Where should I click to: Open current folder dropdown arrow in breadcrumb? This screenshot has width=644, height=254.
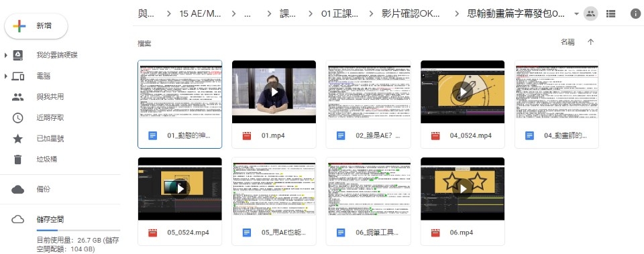576,14
